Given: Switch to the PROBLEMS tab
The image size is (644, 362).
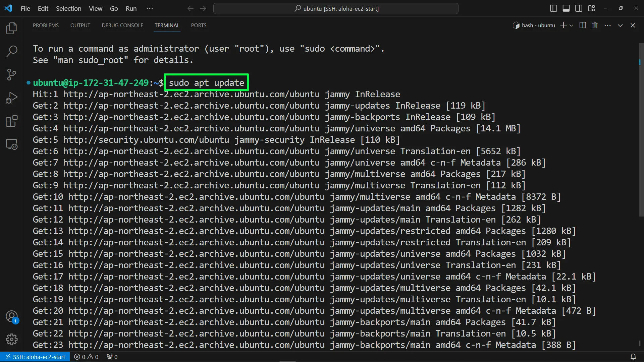Looking at the screenshot, I should (x=46, y=25).
